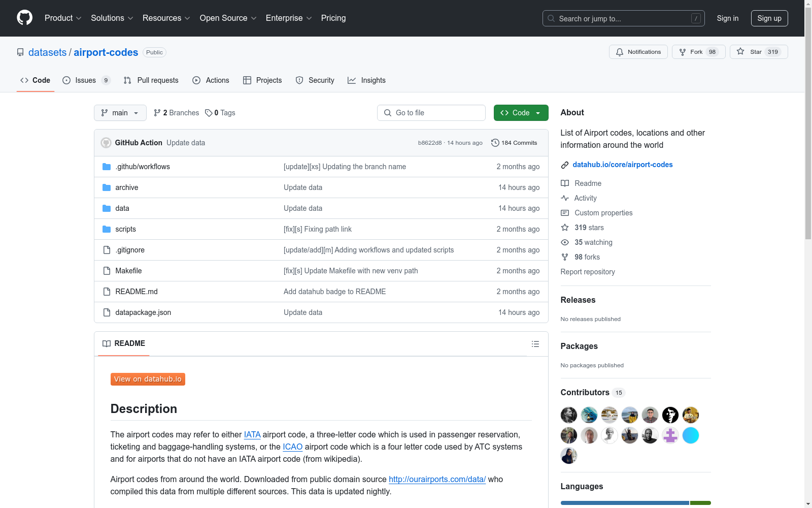Click the datapackage.json file icon

pyautogui.click(x=107, y=312)
